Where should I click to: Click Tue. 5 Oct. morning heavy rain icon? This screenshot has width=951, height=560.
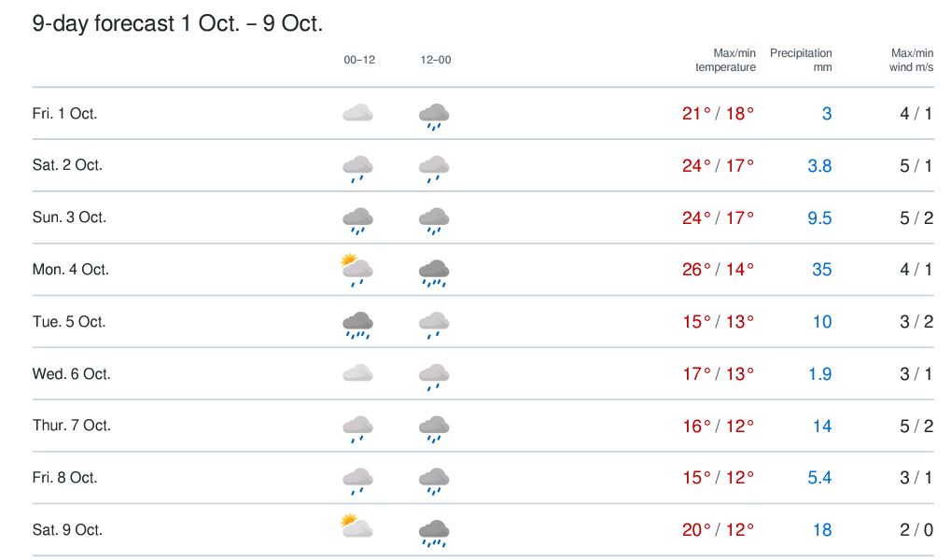357,326
